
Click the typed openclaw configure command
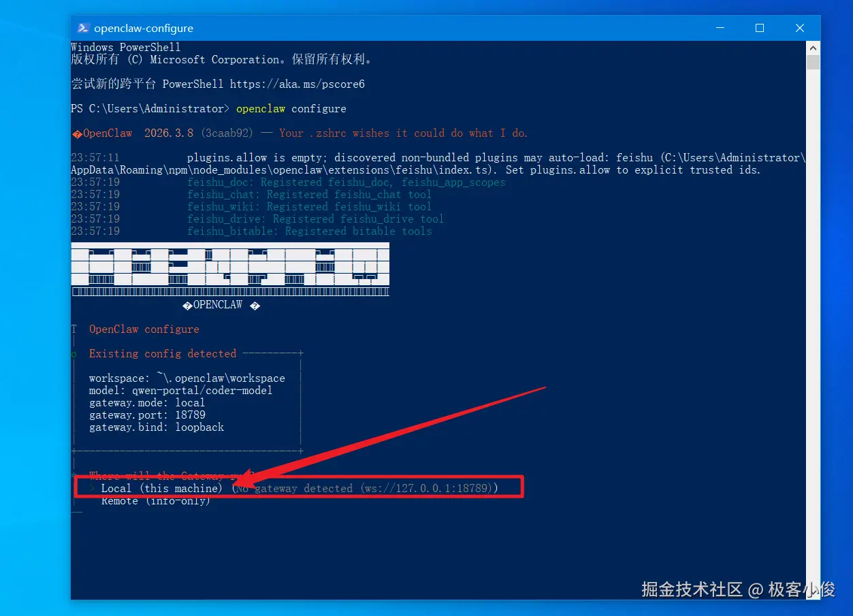[291, 108]
